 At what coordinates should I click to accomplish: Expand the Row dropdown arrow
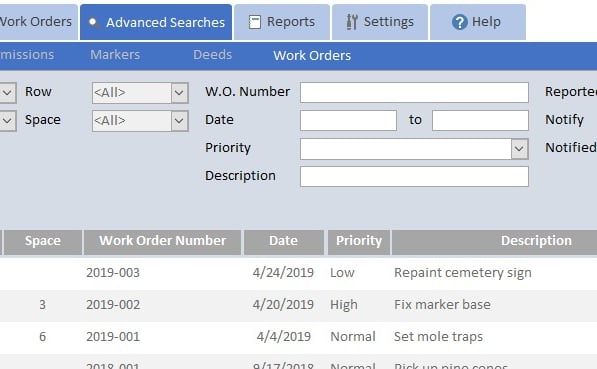click(179, 93)
